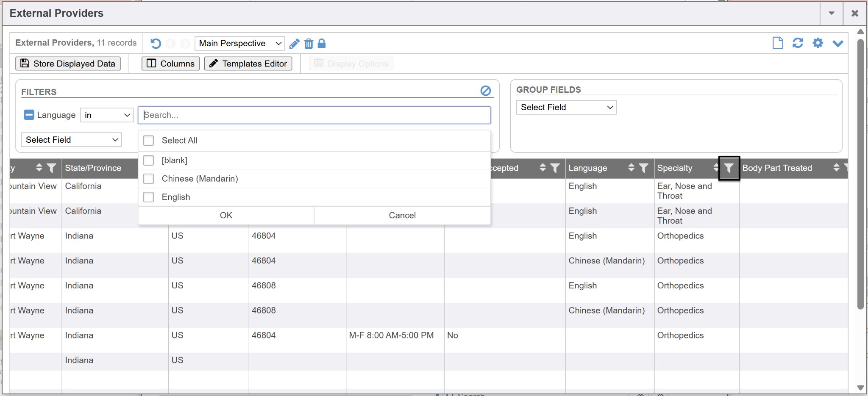
Task: Click the new document page icon
Action: [x=777, y=43]
